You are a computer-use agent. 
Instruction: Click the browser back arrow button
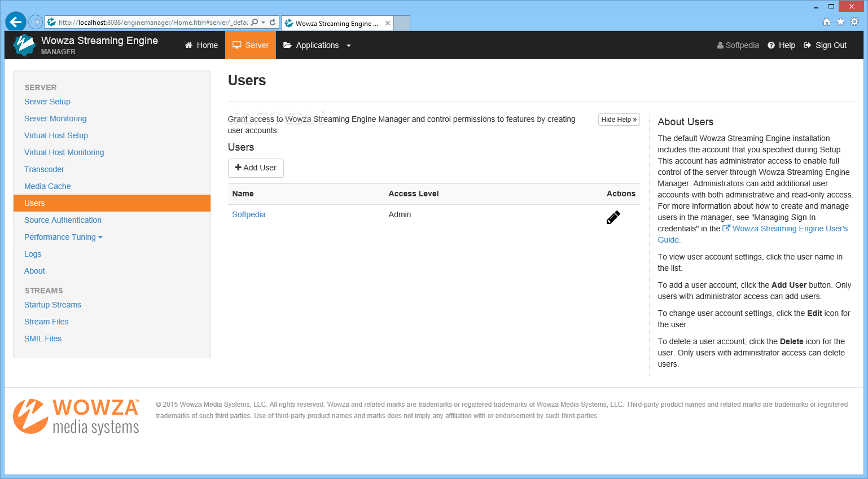(x=16, y=22)
